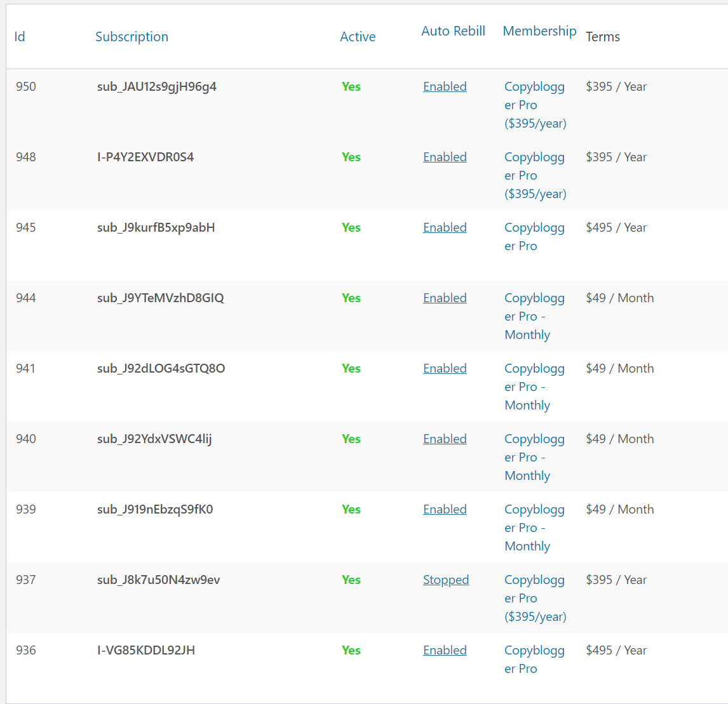This screenshot has width=728, height=704.
Task: Open membership link in row 950
Action: tap(536, 105)
